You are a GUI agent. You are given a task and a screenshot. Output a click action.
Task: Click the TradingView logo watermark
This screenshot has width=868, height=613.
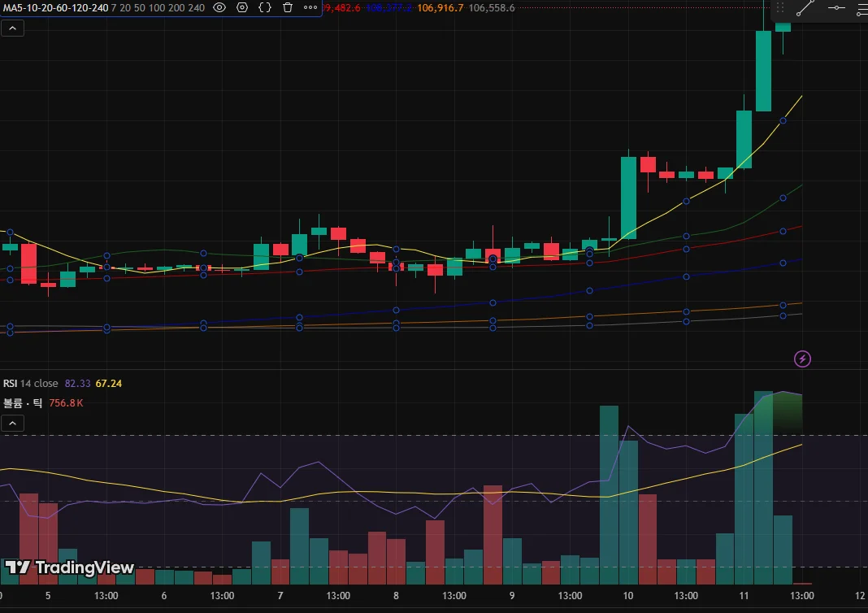point(69,567)
